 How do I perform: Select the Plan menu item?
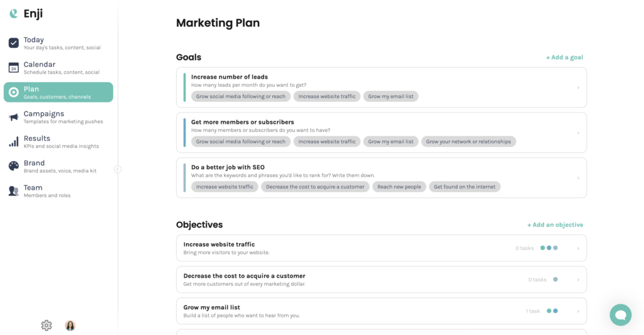point(58,92)
